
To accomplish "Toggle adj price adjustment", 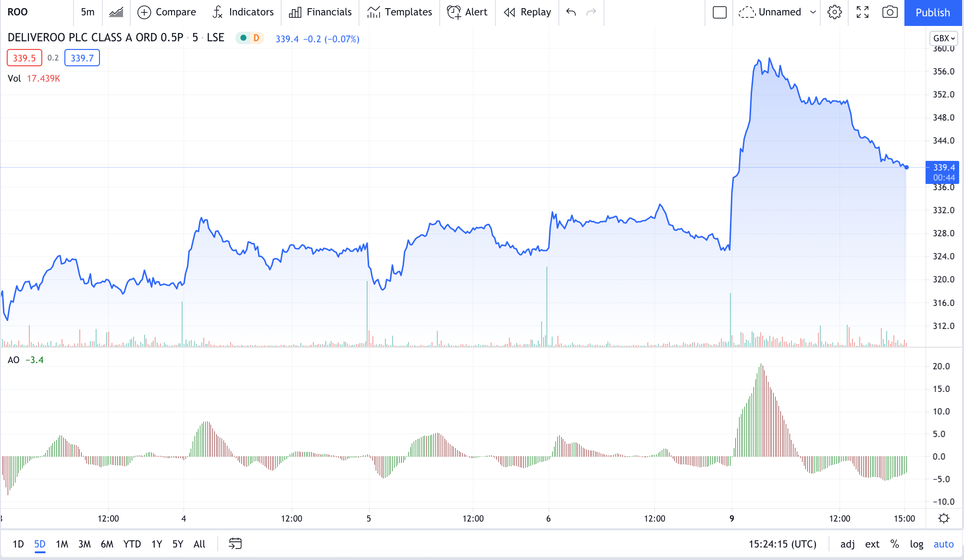I will [847, 544].
